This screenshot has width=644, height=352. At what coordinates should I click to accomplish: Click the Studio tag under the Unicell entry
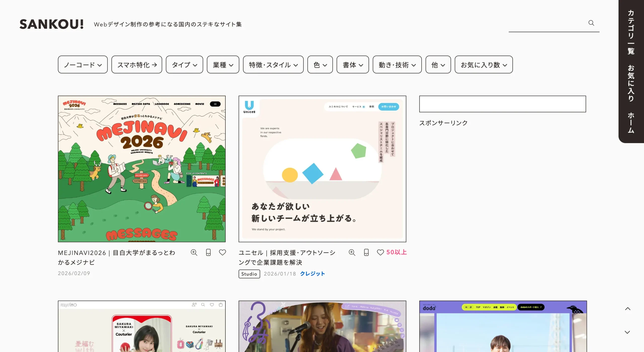(x=249, y=274)
